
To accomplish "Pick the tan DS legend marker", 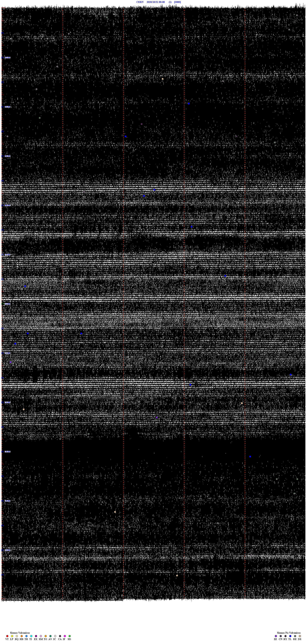I will click(300, 636).
